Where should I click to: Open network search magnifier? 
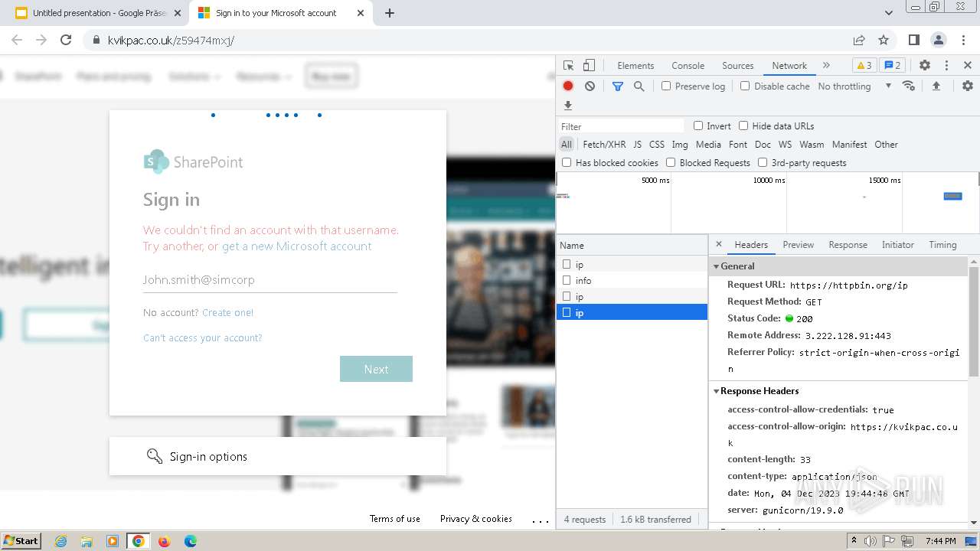pyautogui.click(x=639, y=86)
